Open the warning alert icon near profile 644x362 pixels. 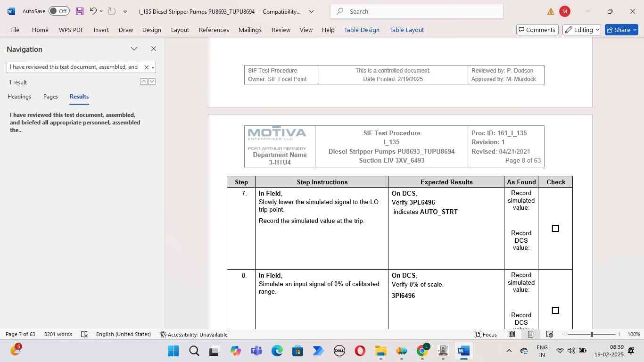(x=551, y=11)
